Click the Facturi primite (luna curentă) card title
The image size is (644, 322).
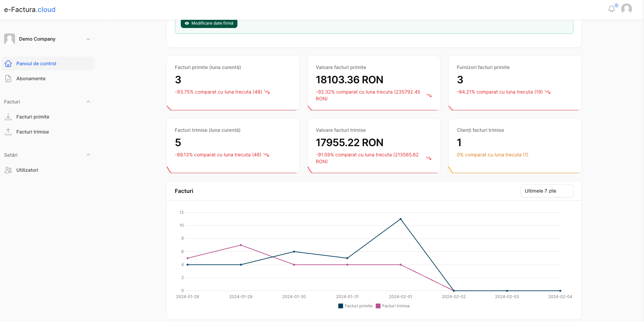(208, 67)
